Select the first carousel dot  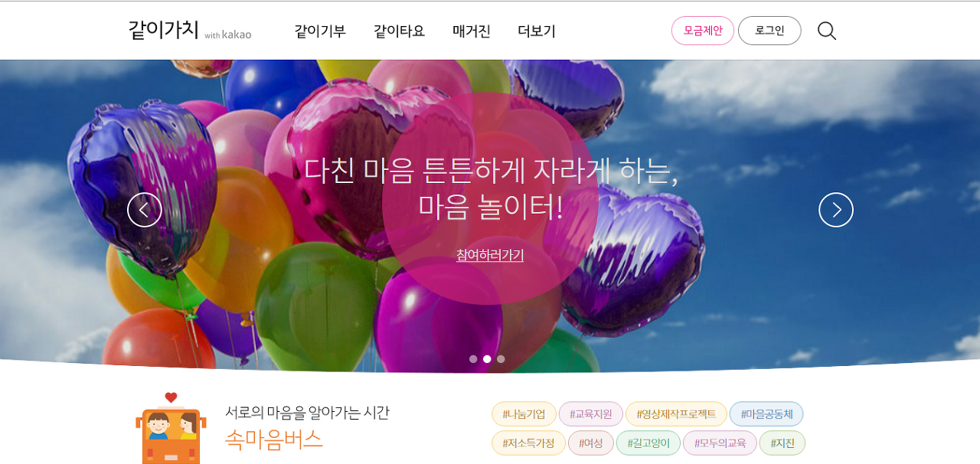point(473,359)
